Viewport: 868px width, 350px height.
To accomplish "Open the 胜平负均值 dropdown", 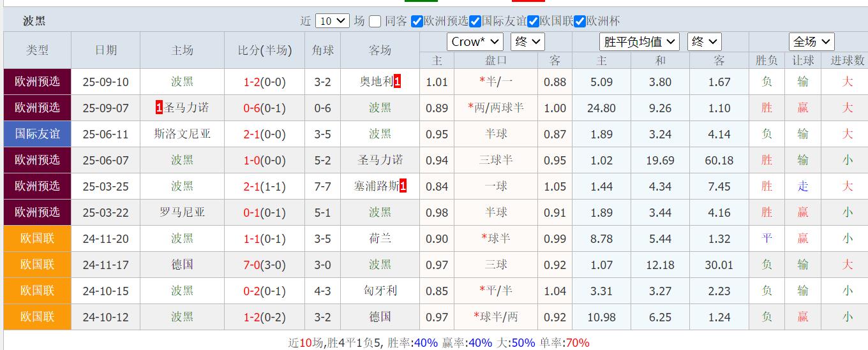I will (x=640, y=42).
